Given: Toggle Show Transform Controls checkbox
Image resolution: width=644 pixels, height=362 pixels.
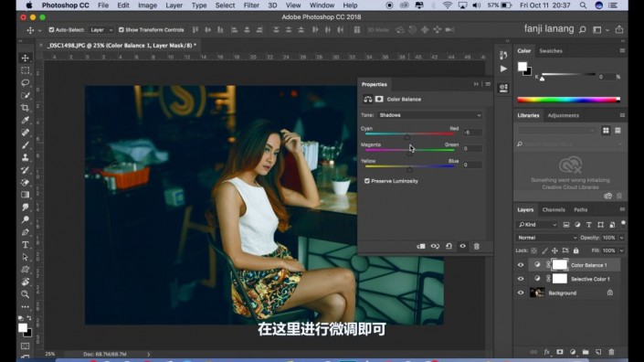Looking at the screenshot, I should click(121, 30).
